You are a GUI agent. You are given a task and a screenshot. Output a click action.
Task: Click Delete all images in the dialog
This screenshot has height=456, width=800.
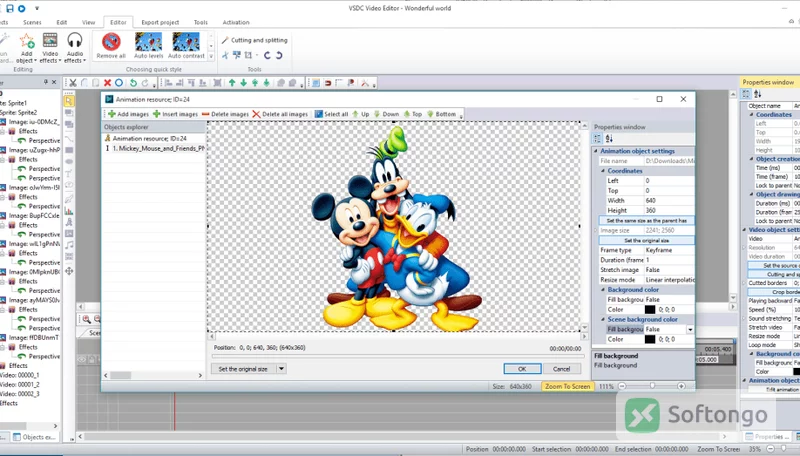click(x=280, y=114)
